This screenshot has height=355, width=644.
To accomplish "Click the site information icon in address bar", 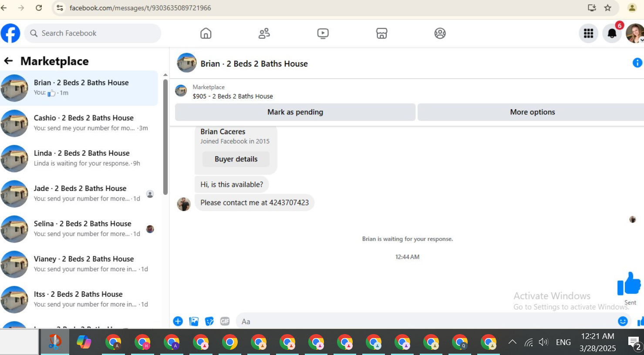I will click(60, 8).
